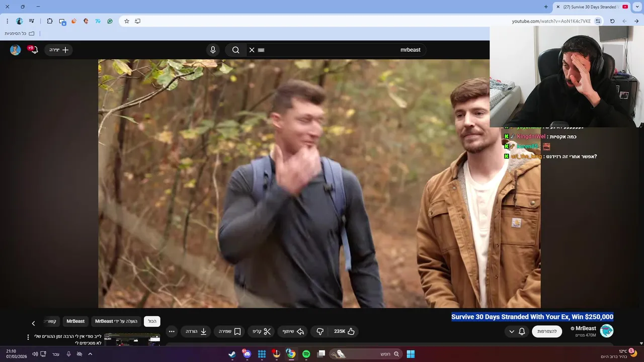Open the tab search dropdown arrow
This screenshot has width=644, height=362.
pos(637,7)
